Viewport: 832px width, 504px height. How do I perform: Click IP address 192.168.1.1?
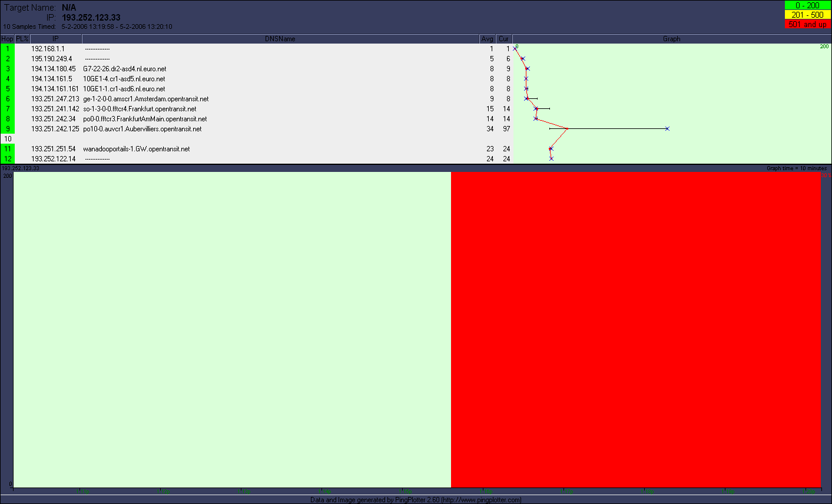pyautogui.click(x=48, y=49)
